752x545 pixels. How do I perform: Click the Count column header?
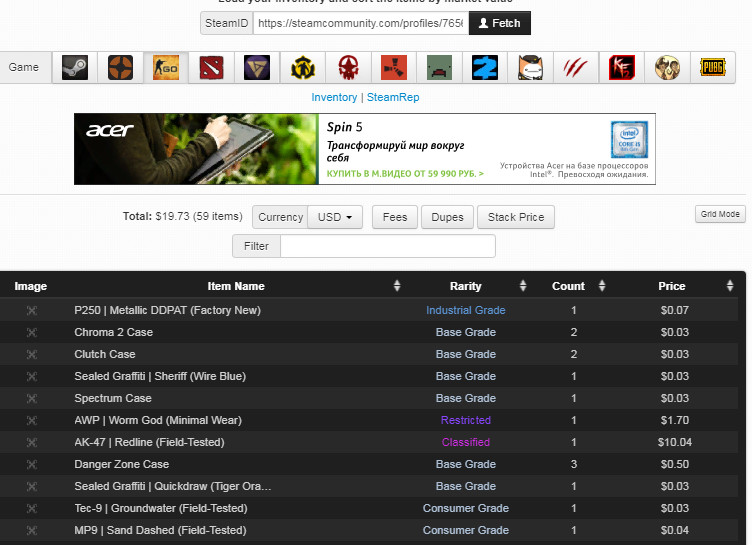[x=568, y=286]
